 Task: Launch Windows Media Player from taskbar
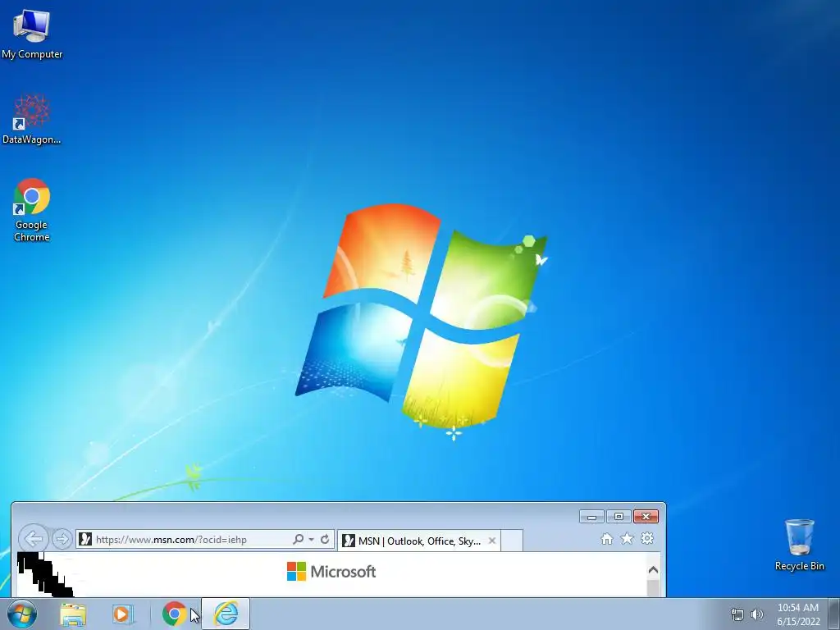pos(122,614)
